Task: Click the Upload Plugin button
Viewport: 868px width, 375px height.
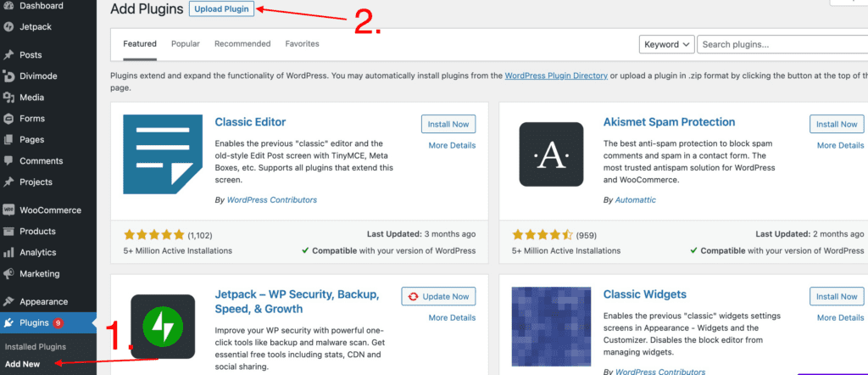Action: [221, 9]
